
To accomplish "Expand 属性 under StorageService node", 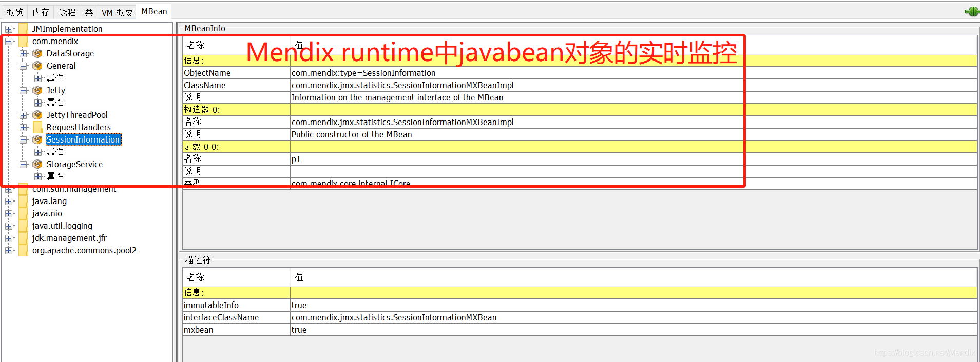I will (38, 177).
